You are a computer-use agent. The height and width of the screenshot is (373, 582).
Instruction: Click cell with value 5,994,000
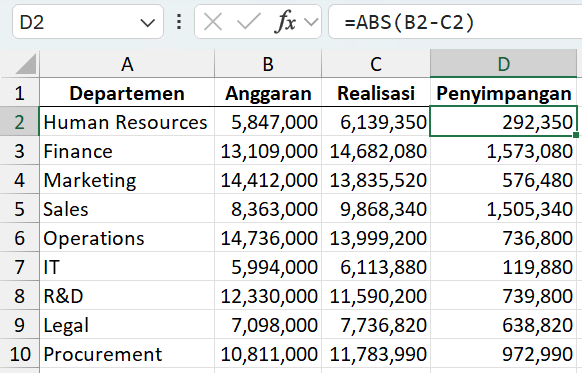268,266
